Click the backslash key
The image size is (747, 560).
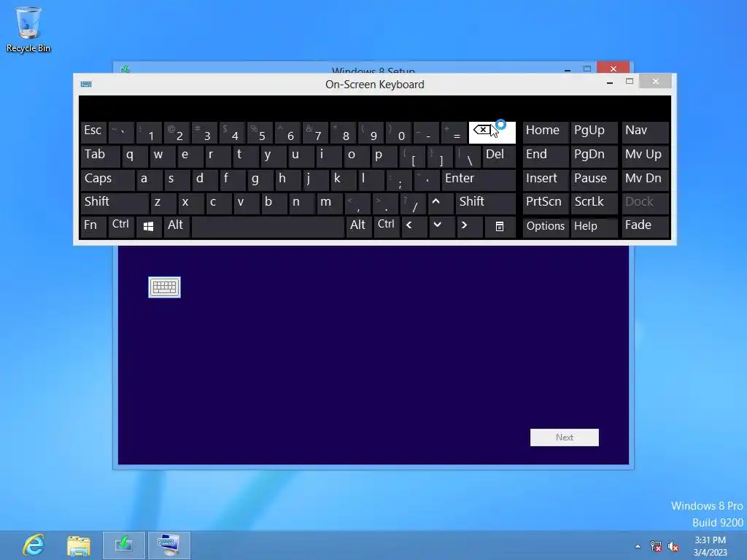point(467,156)
